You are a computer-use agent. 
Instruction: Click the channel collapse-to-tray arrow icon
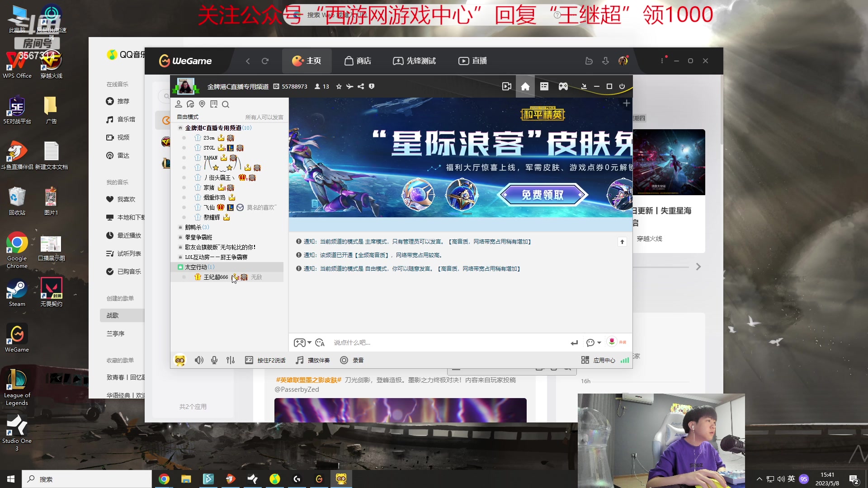tap(584, 86)
